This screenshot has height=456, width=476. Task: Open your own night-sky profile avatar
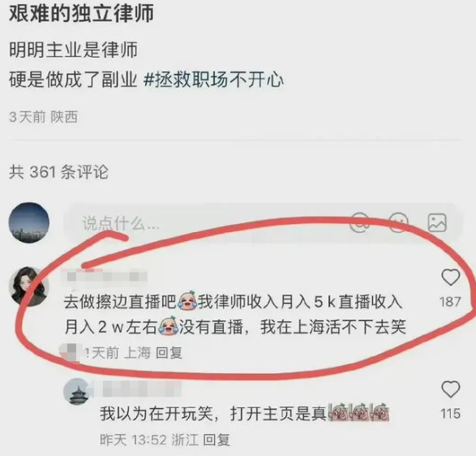[x=29, y=222]
